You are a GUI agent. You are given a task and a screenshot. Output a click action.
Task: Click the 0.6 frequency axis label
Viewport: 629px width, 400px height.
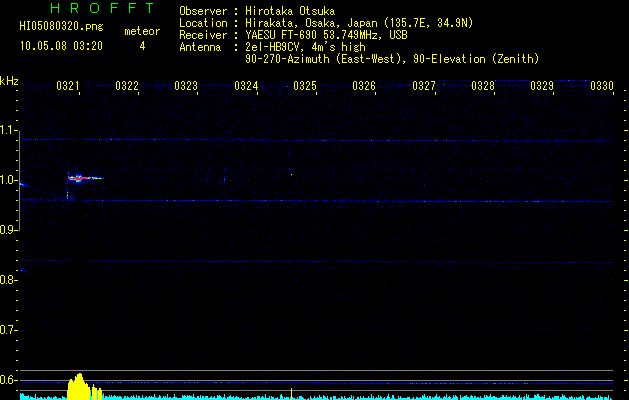[9, 380]
